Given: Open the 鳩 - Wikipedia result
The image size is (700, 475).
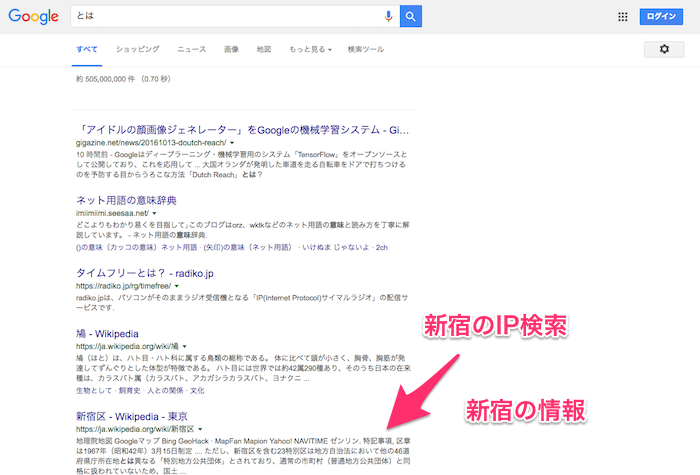Looking at the screenshot, I should 111,332.
